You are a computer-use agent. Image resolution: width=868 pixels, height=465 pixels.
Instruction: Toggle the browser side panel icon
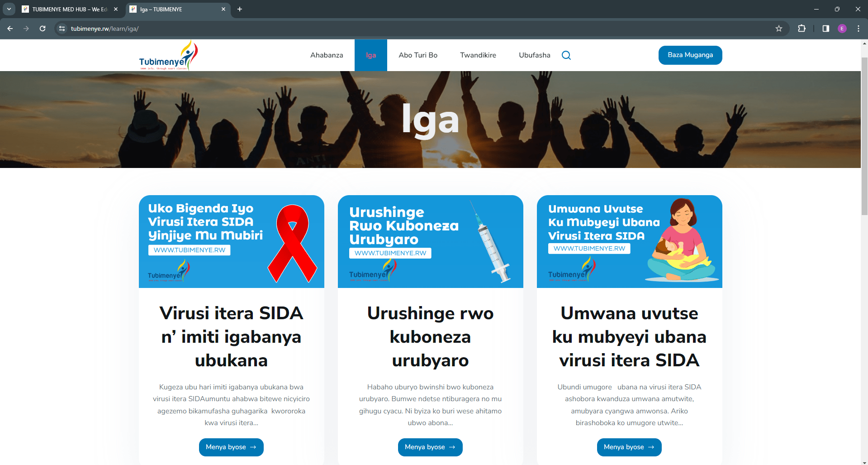(x=826, y=29)
